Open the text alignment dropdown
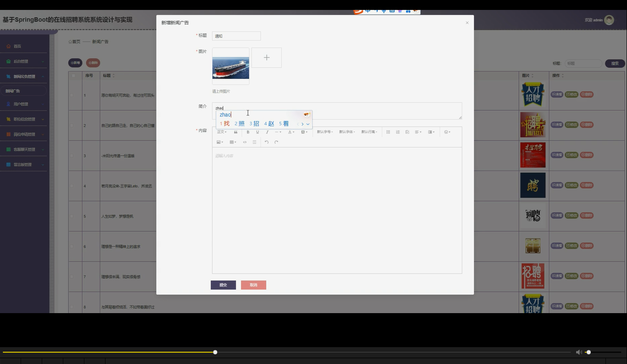Screen dimensions: 627x364 [418, 132]
